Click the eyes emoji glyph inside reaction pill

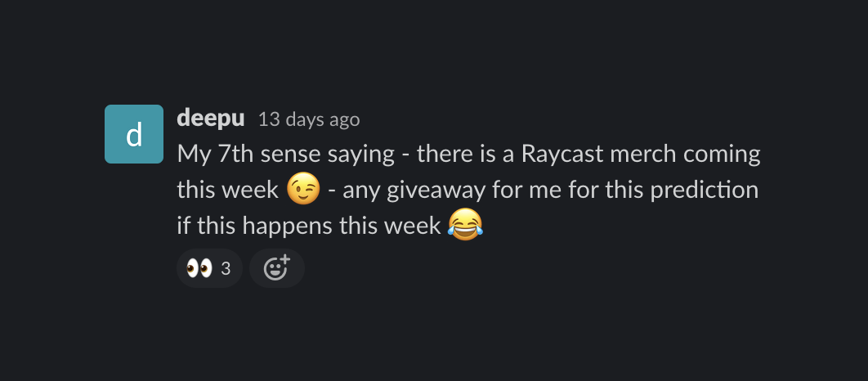click(x=199, y=269)
